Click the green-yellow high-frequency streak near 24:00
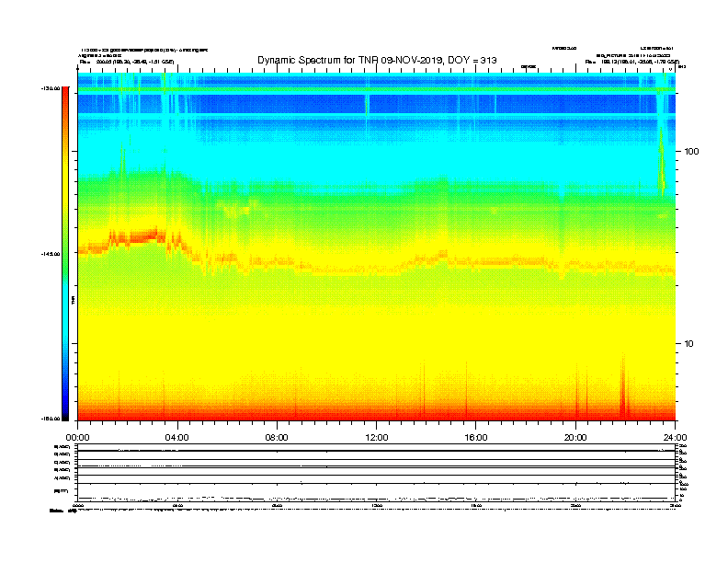Screen dimensions: 728x563 tap(662, 160)
